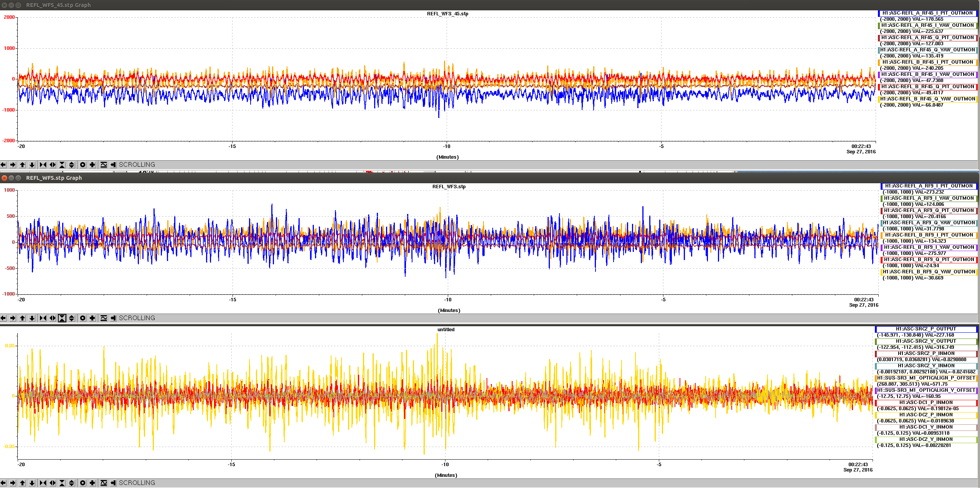Select H1:ASC-SRC2_Y_OUTPUT legend entry
The image size is (980, 488).
tap(926, 341)
